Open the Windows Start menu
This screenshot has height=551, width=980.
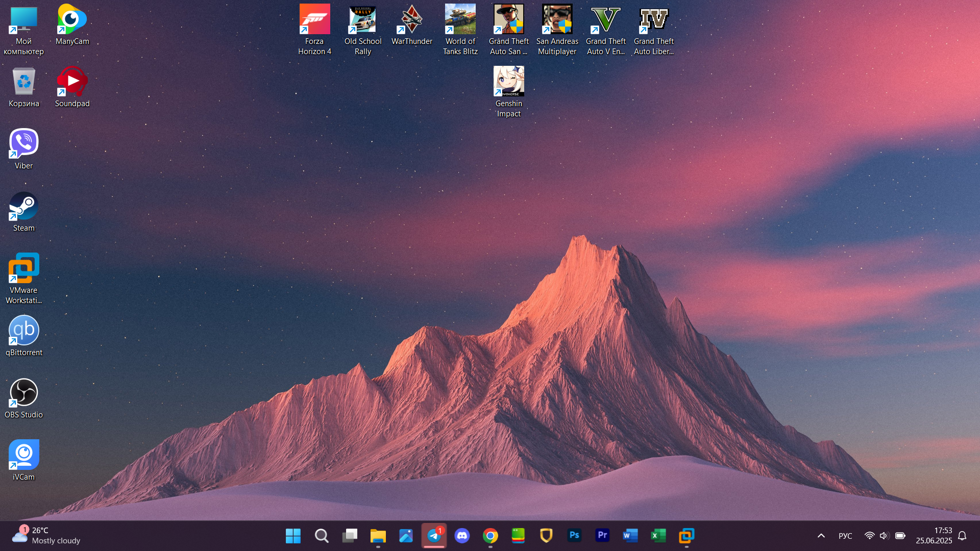click(x=293, y=536)
